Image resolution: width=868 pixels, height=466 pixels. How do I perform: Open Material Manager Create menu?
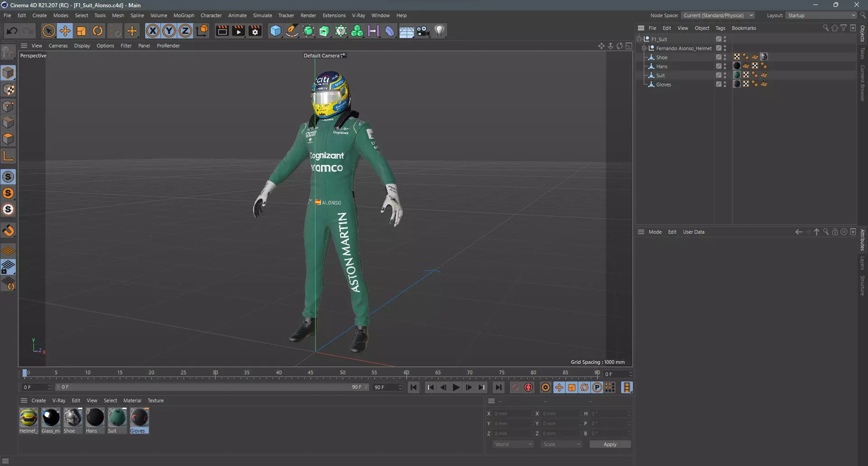tap(38, 400)
